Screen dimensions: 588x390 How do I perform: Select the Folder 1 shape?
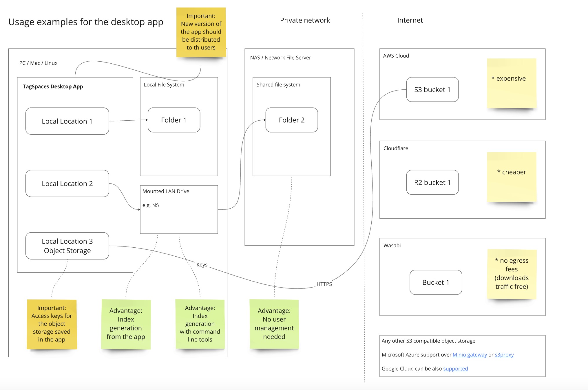pos(174,120)
